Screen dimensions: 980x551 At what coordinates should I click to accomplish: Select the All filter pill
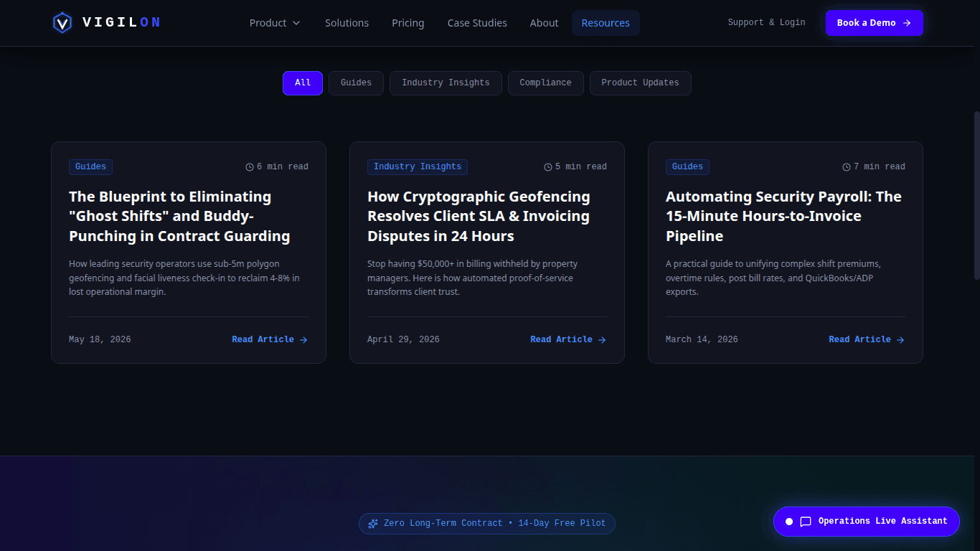[303, 83]
